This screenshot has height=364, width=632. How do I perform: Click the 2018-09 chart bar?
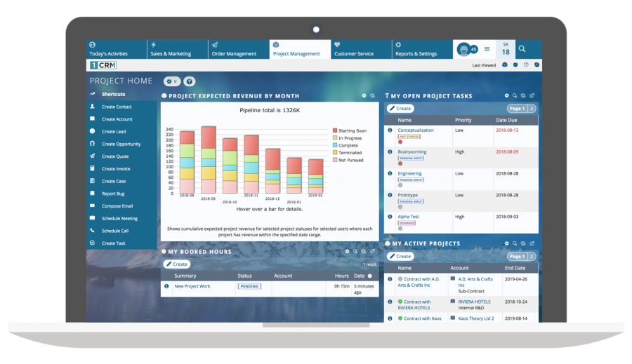coord(209,160)
